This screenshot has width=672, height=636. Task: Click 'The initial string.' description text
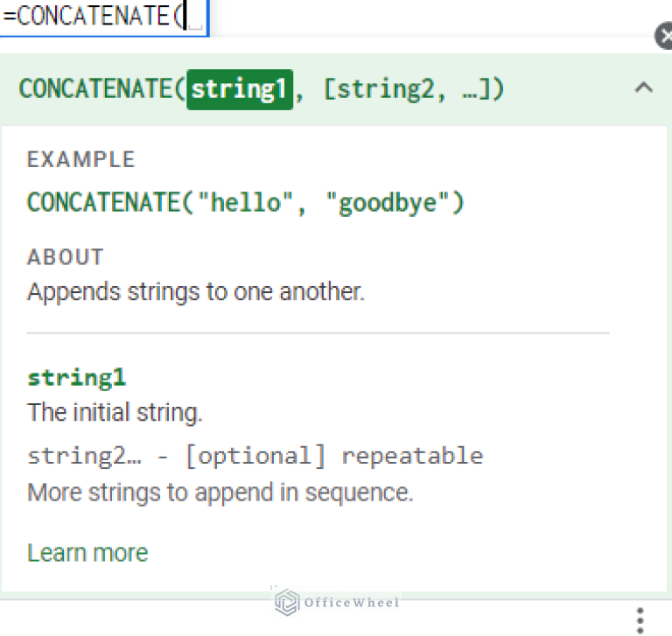click(x=115, y=412)
